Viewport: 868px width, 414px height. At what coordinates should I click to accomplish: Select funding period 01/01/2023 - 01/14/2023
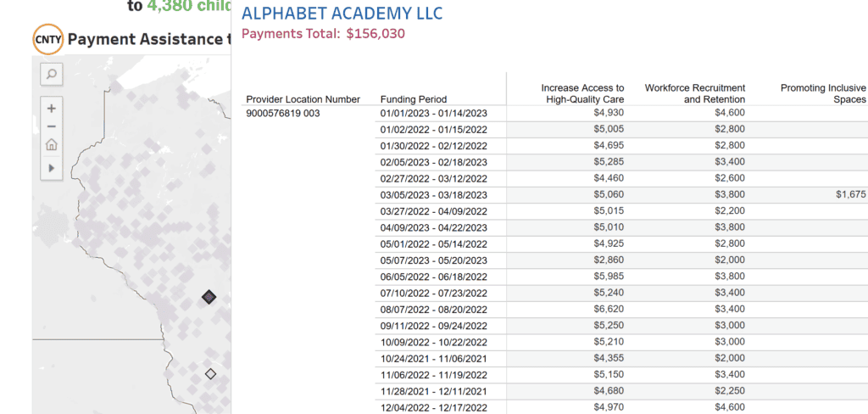[x=434, y=113]
